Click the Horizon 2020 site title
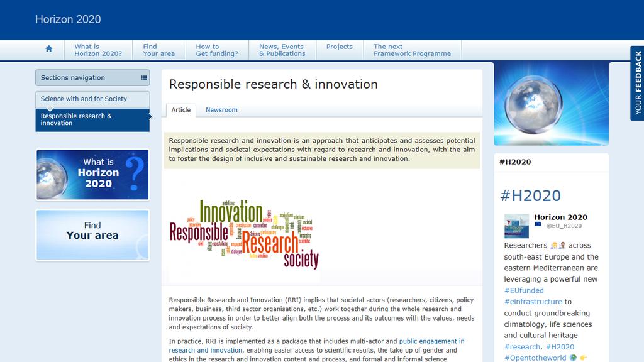Viewport: 644px width, 362px height. pyautogui.click(x=68, y=19)
